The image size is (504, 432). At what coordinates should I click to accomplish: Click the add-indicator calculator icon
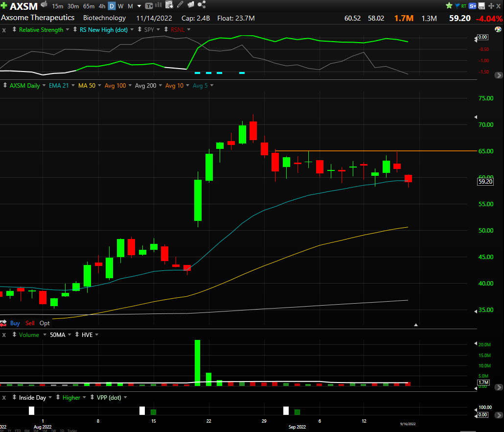pos(169,4)
